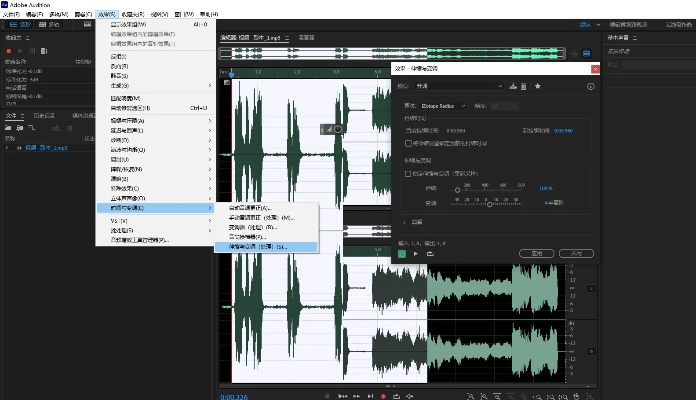696x400 pixels.
Task: Click the save preset icon in effect dialog
Action: pyautogui.click(x=511, y=87)
